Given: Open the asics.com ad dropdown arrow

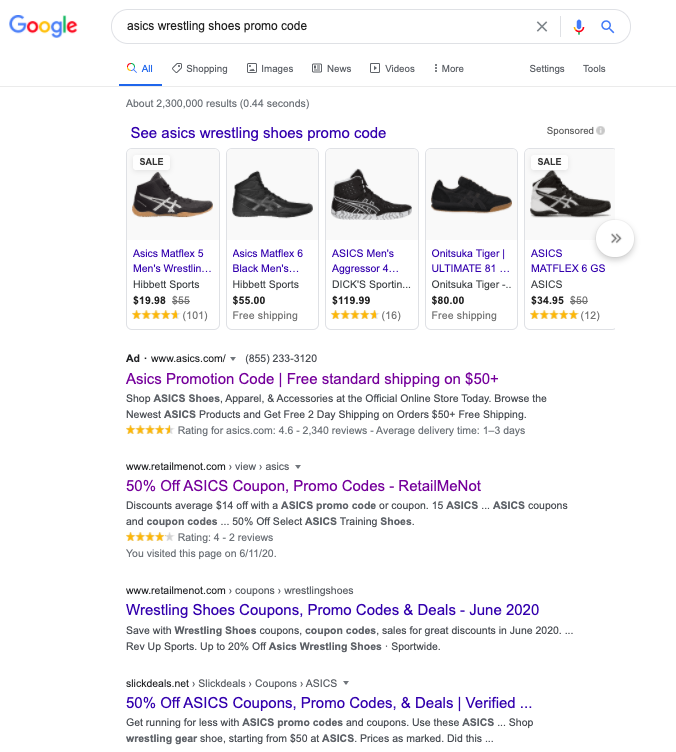Looking at the screenshot, I should [x=233, y=358].
